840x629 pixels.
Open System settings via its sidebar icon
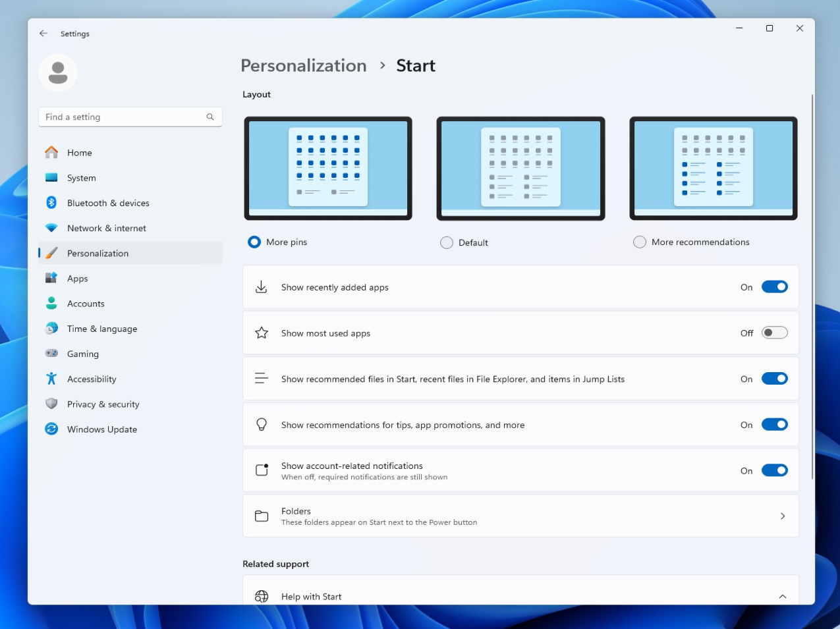[x=51, y=177]
